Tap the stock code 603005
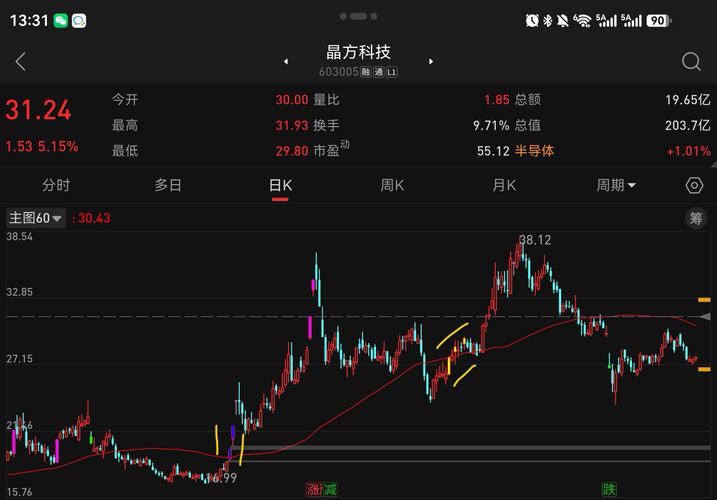The width and height of the screenshot is (717, 500). [338, 72]
